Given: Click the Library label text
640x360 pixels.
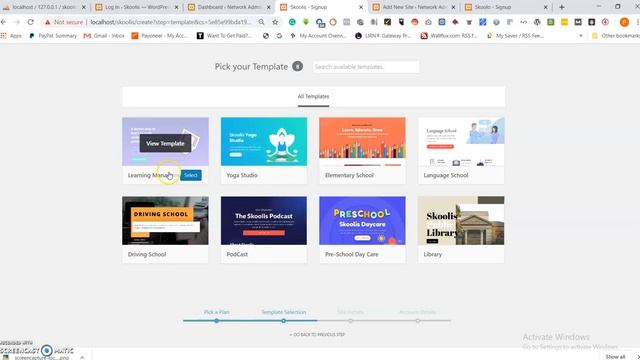Looking at the screenshot, I should tap(433, 254).
